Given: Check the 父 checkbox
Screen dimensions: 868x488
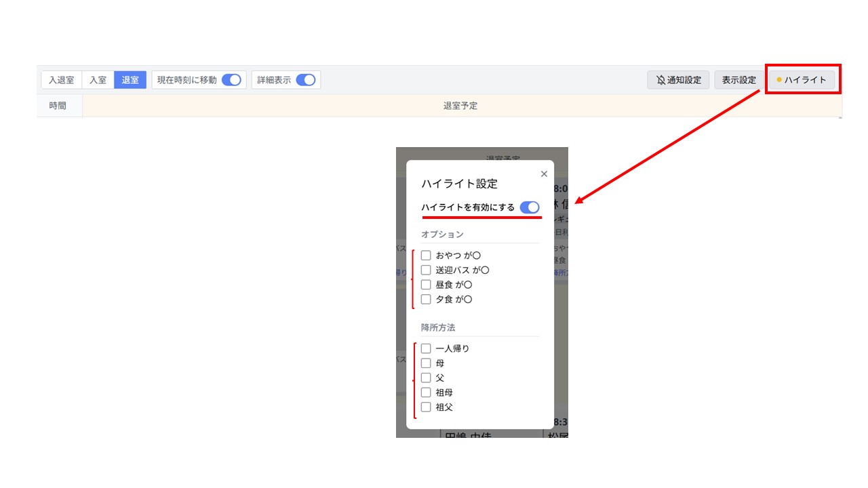Looking at the screenshot, I should [426, 378].
